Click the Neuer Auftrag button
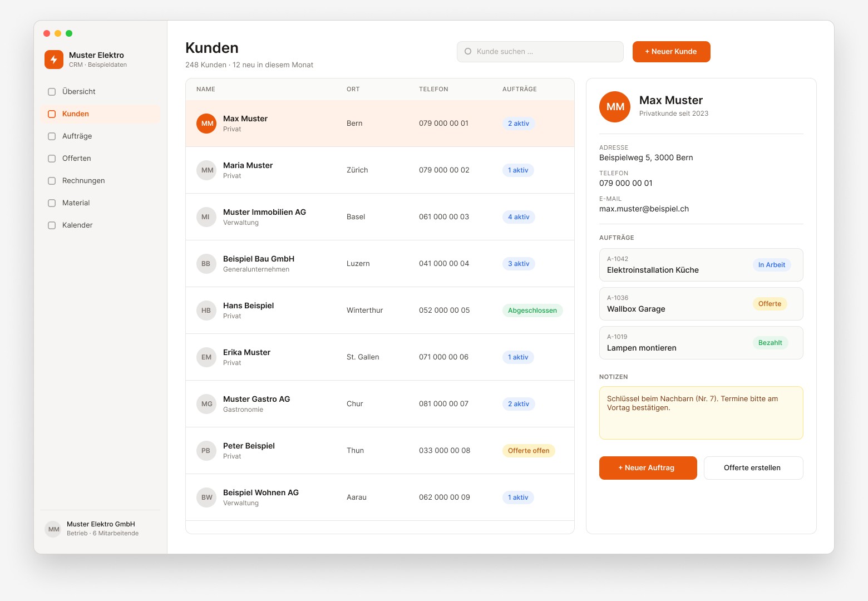This screenshot has height=601, width=868. point(648,468)
